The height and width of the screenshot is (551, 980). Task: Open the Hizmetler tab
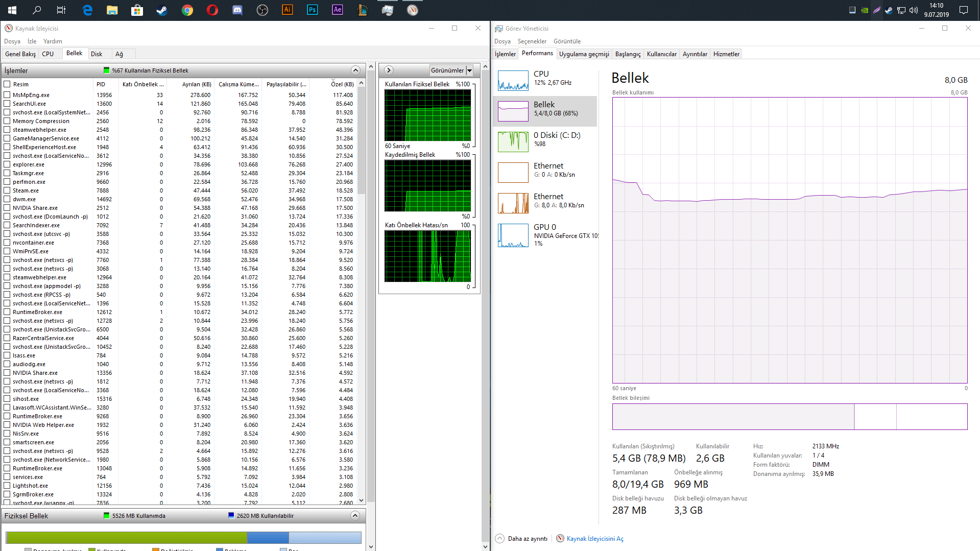point(726,54)
